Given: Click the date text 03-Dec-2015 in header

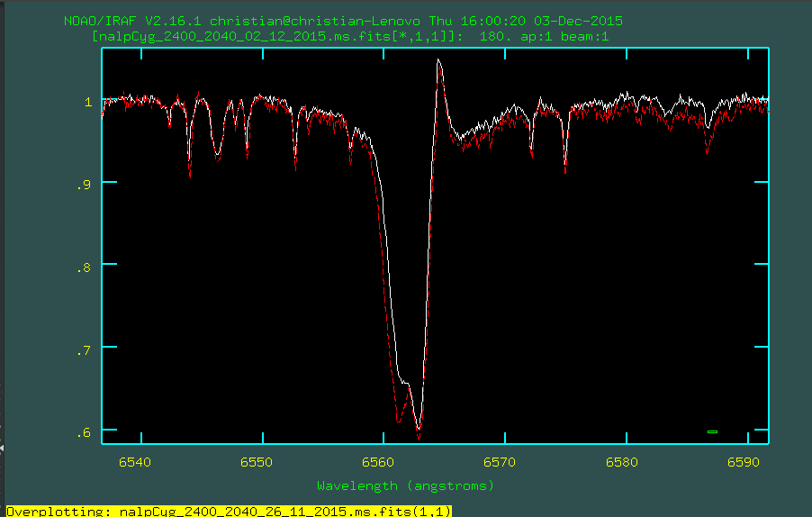Looking at the screenshot, I should point(579,22).
